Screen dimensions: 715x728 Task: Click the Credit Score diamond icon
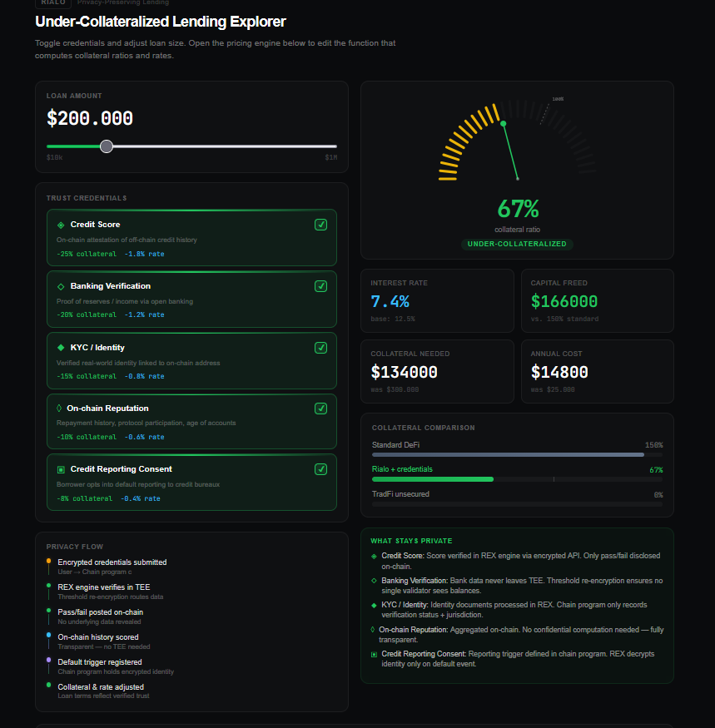pos(61,225)
